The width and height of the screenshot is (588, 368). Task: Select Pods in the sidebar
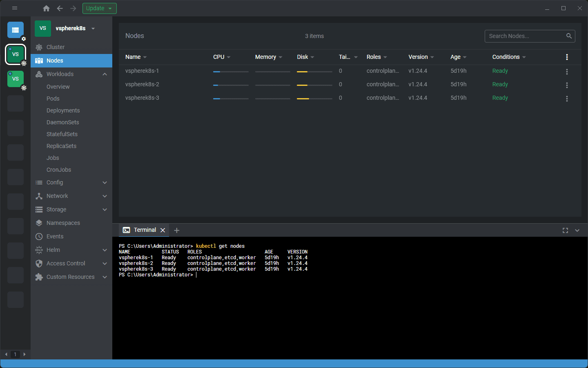[53, 99]
